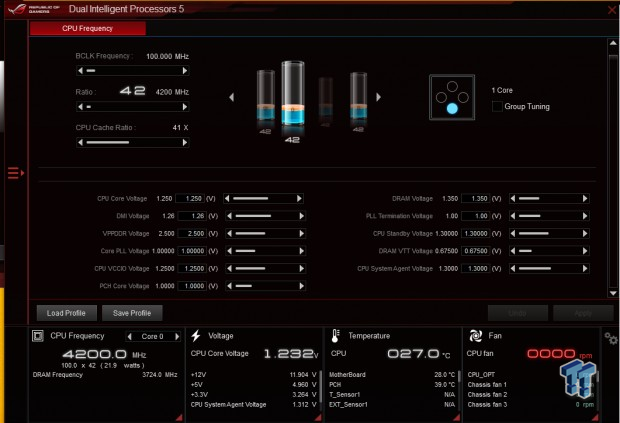Open the red sidebar menu icon

[16, 173]
